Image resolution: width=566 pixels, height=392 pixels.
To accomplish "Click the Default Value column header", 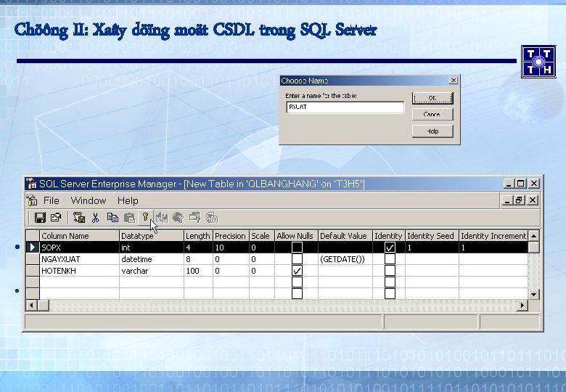I will (x=345, y=236).
